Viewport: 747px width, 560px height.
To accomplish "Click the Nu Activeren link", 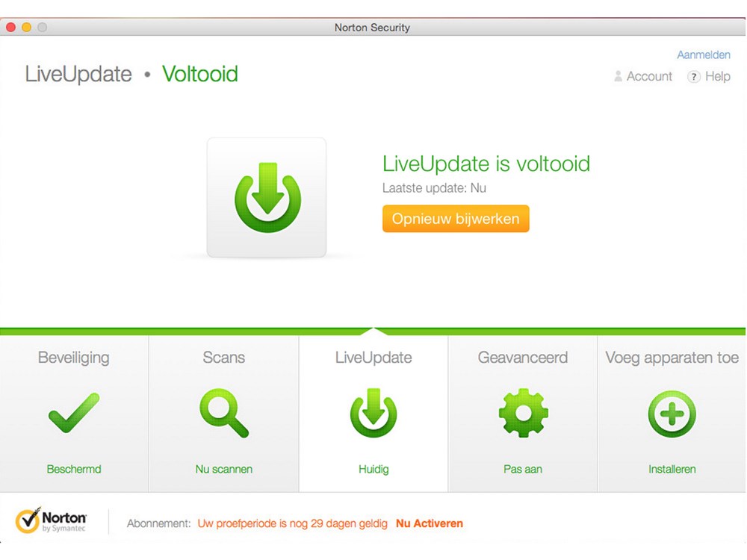I will [430, 523].
